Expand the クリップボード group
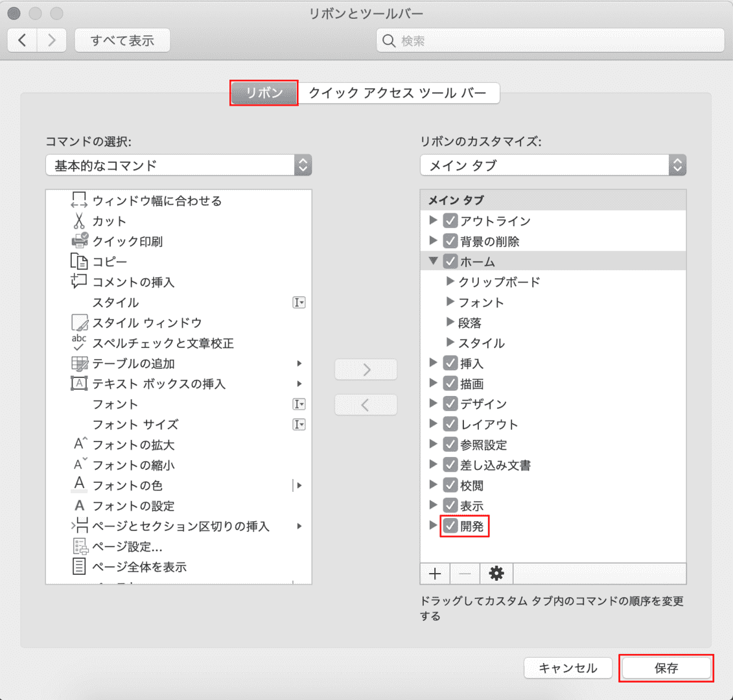 point(450,281)
